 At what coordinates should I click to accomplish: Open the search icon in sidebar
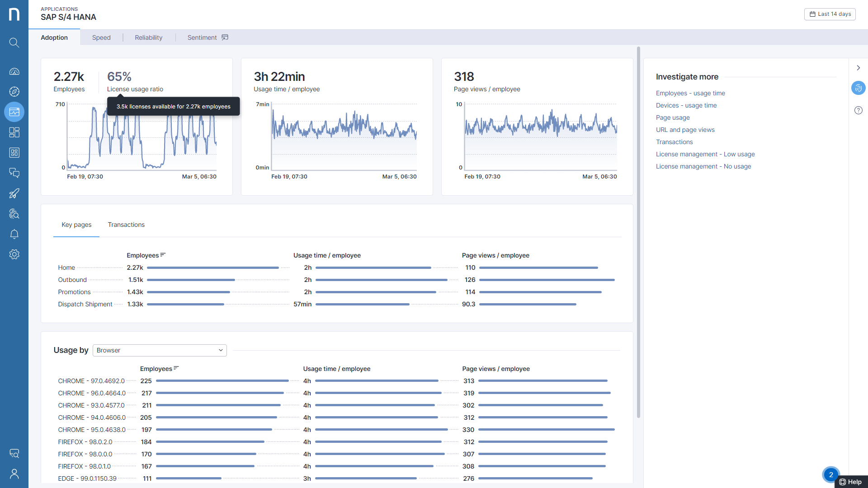pos(14,42)
